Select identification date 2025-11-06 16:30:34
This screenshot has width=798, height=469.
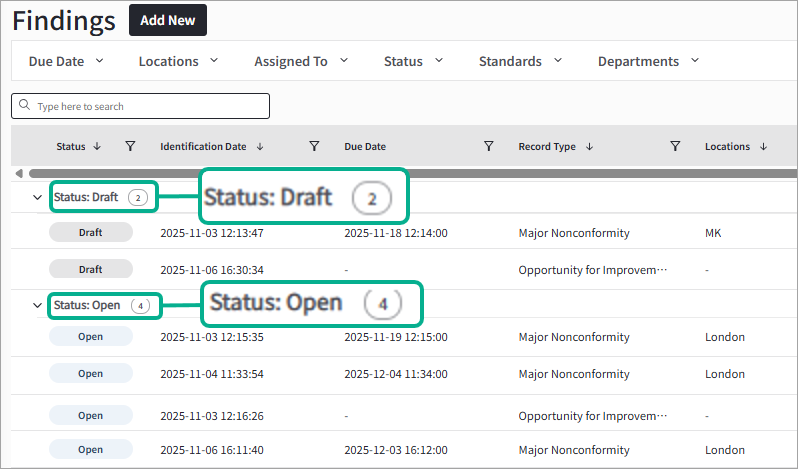tap(212, 270)
